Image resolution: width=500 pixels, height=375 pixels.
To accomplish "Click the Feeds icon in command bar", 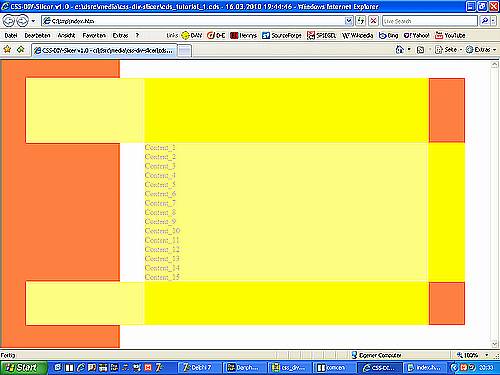I will 421,50.
